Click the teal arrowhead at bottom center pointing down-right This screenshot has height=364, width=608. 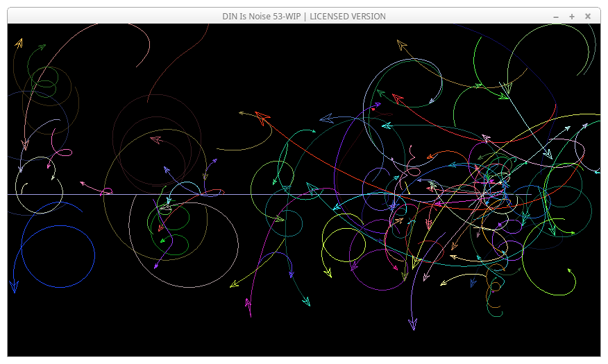[x=306, y=301]
